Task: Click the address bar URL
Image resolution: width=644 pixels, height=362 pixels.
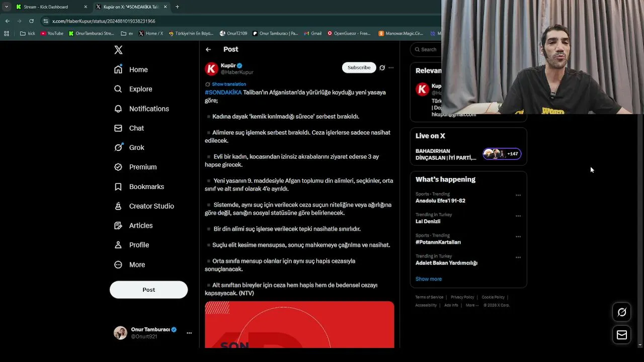Action: tap(104, 21)
